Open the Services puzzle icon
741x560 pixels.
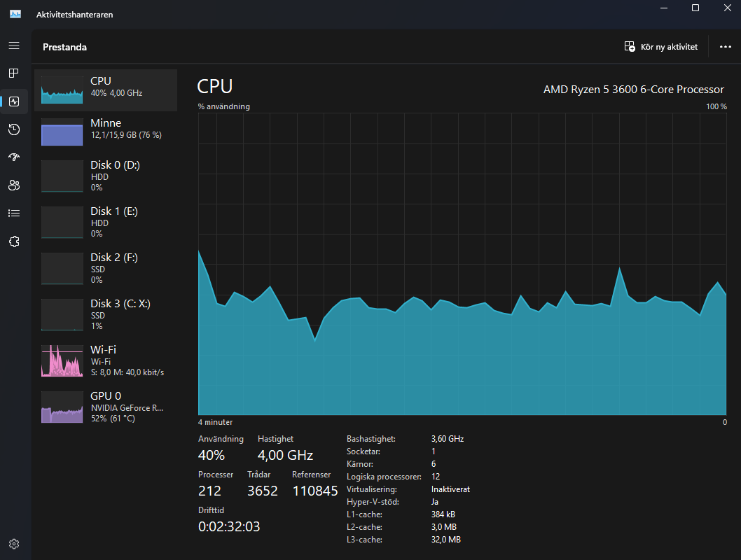point(14,241)
